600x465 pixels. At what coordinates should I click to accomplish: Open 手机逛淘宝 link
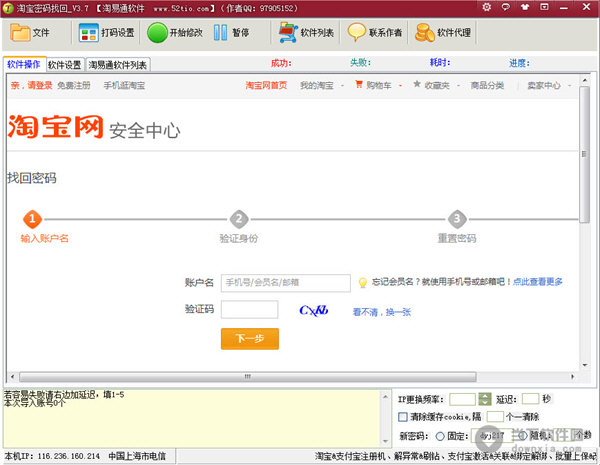pyautogui.click(x=124, y=85)
